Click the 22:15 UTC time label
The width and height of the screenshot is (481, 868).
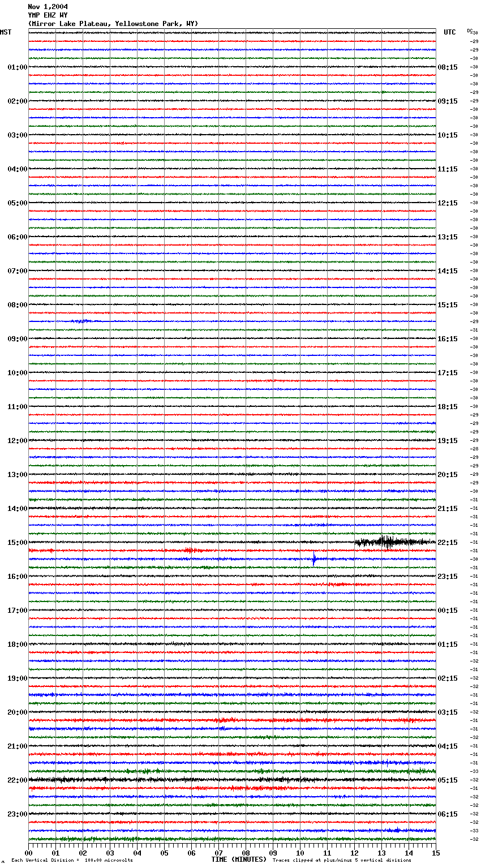[x=448, y=543]
